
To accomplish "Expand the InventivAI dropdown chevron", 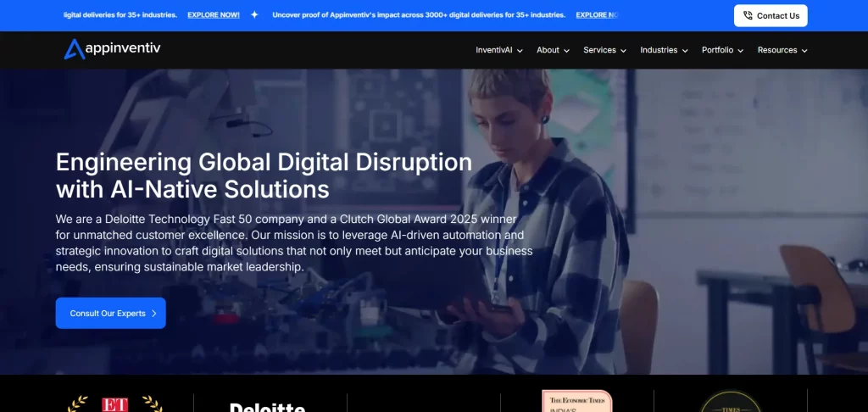I will (520, 51).
